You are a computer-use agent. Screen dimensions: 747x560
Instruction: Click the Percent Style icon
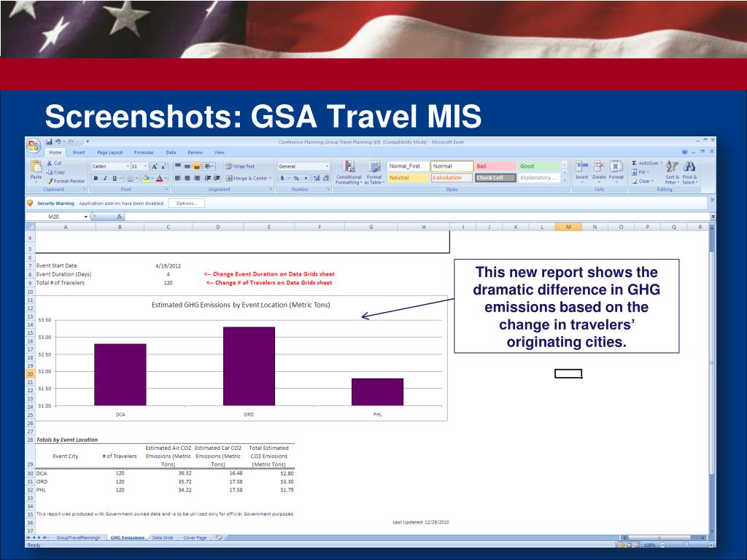[296, 178]
